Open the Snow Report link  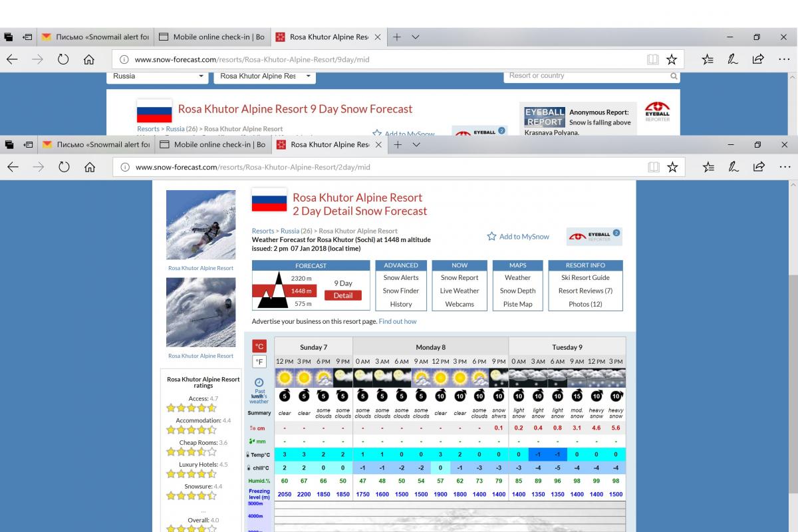(460, 277)
